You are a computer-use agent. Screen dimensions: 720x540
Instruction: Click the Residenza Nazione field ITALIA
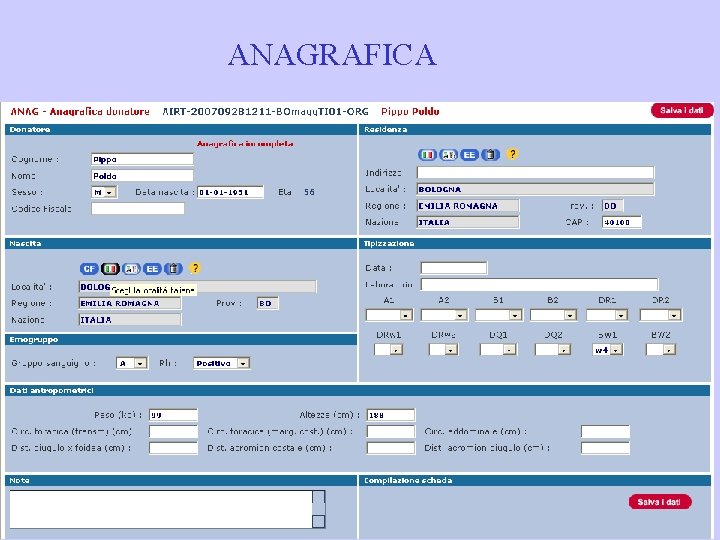point(468,222)
